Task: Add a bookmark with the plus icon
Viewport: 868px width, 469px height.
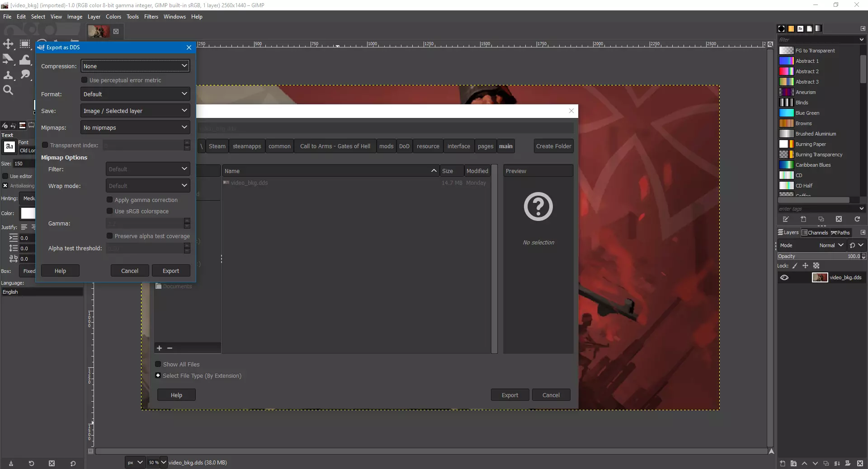Action: pos(159,348)
